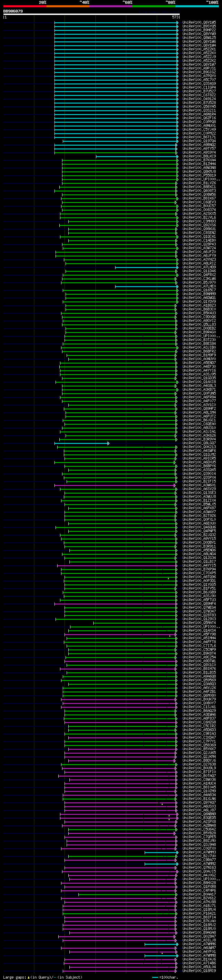222x980 pixels.
Task: Open hit UniRef100_C0PPQ8
Action: 199,122
